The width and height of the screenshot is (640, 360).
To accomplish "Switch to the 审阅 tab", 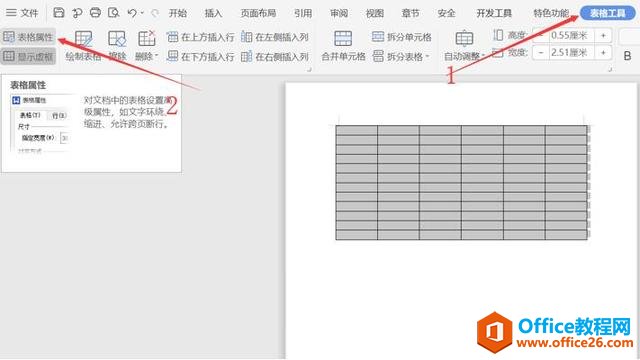I will tap(339, 13).
